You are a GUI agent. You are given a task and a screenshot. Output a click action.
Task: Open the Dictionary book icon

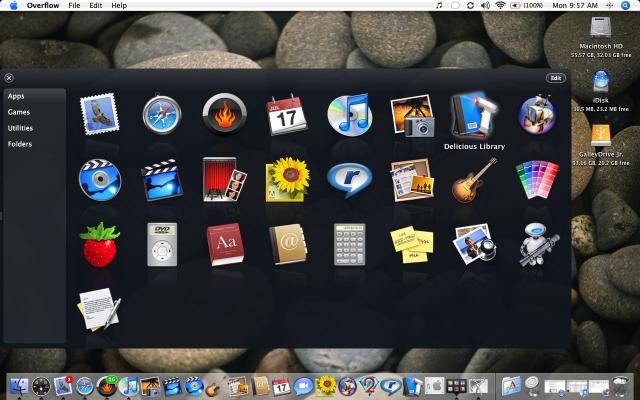(223, 244)
